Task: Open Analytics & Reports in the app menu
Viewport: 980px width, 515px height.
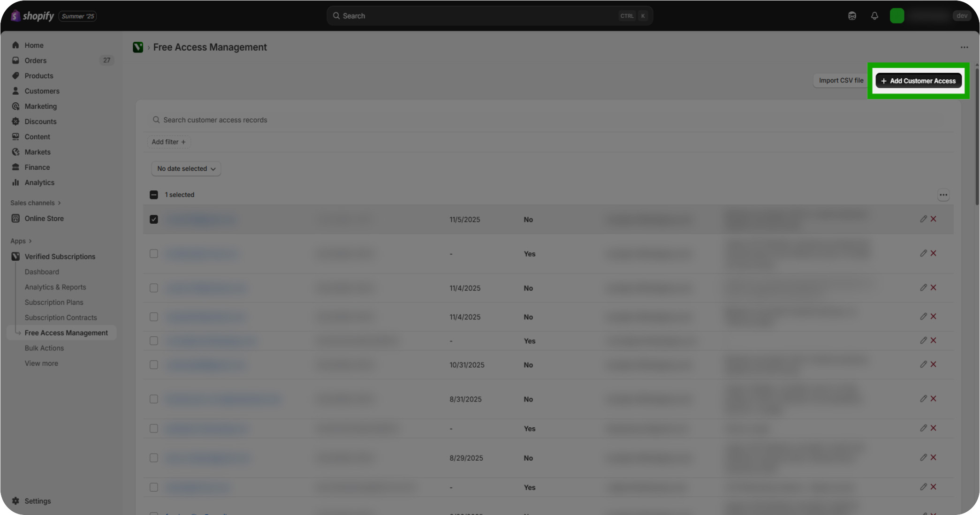Action: (55, 287)
